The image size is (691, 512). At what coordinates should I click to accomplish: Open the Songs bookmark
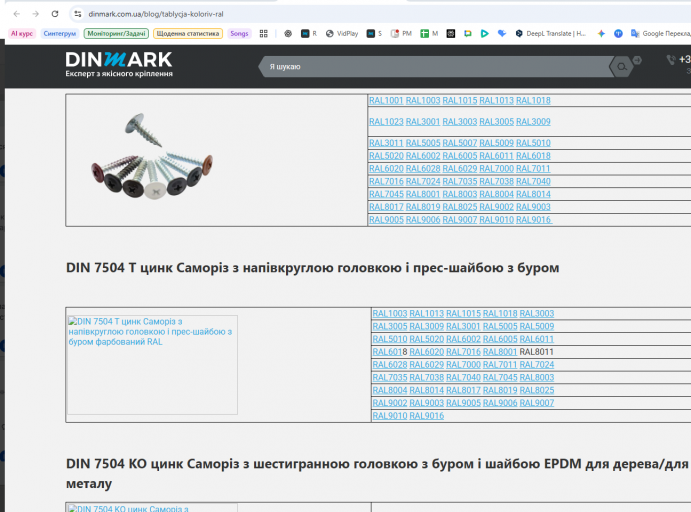coord(239,33)
